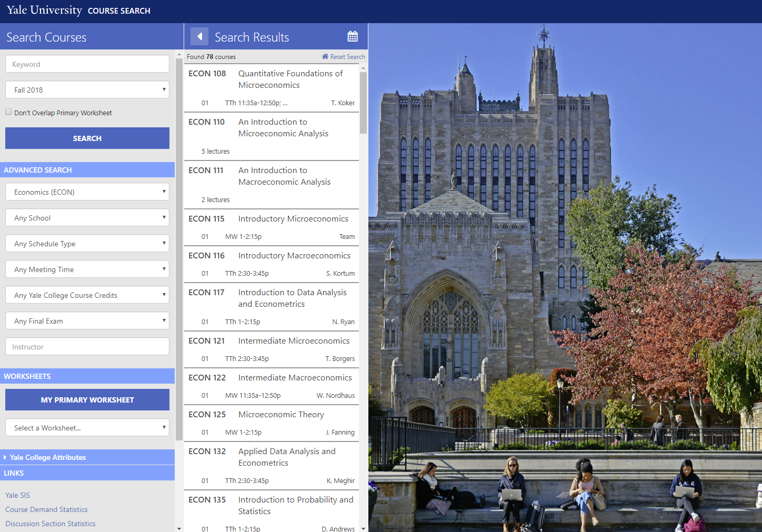Open the Select a Worksheet dropdown
The height and width of the screenshot is (532, 762).
87,427
